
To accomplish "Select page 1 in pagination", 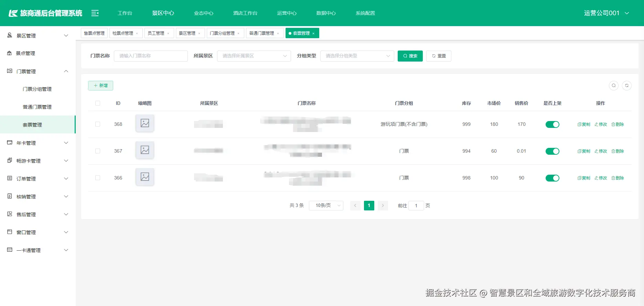I will (x=369, y=206).
